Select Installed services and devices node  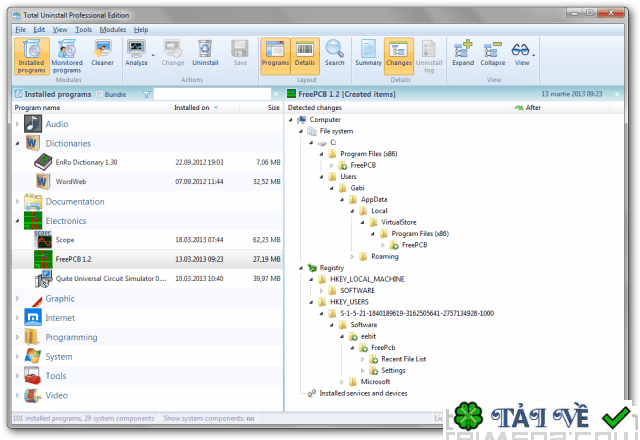click(x=363, y=393)
